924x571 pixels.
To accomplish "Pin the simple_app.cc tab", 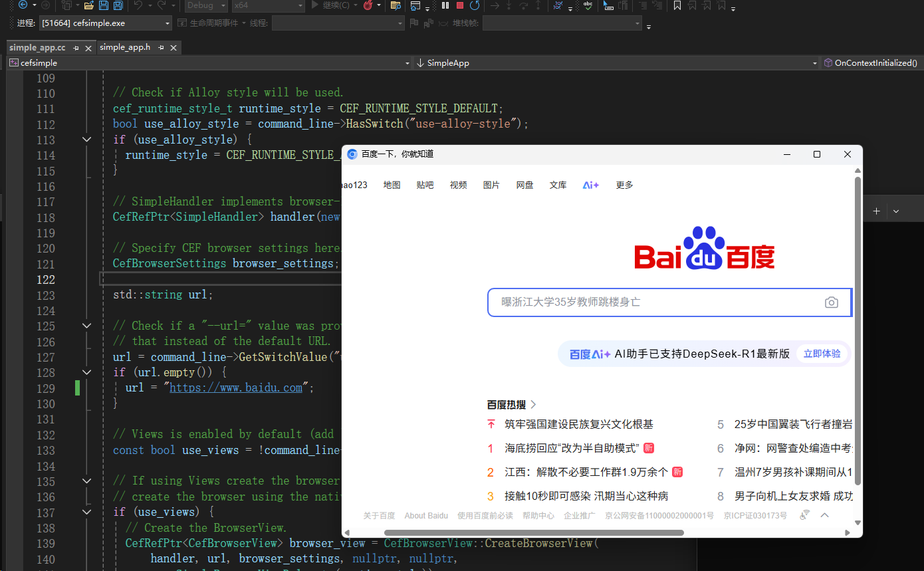I will (x=76, y=48).
